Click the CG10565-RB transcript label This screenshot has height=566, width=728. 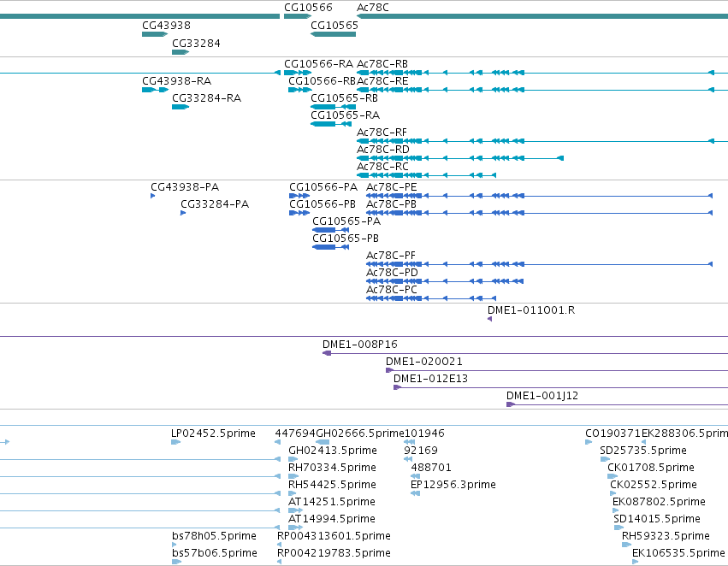344,97
